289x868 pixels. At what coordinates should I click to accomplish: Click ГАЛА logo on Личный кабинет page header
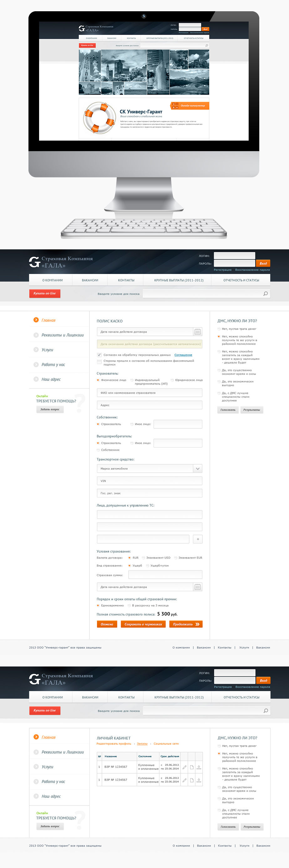61,679
